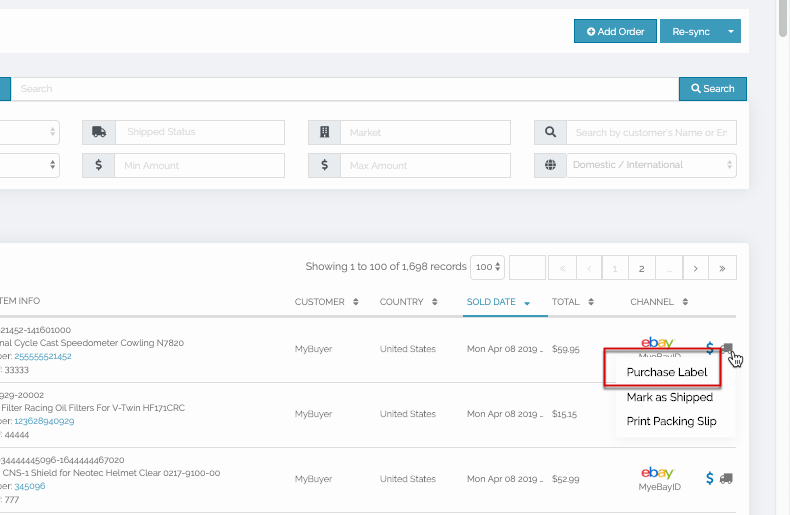Click the eBay logo on $52.99 order
Screen dimensions: 790x515
657,473
